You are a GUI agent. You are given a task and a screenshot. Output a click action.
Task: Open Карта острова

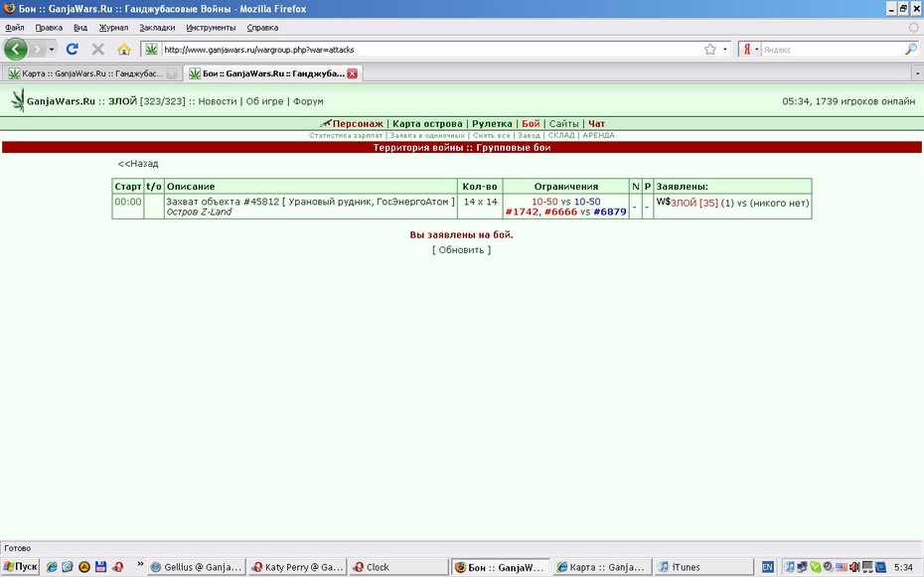[427, 123]
